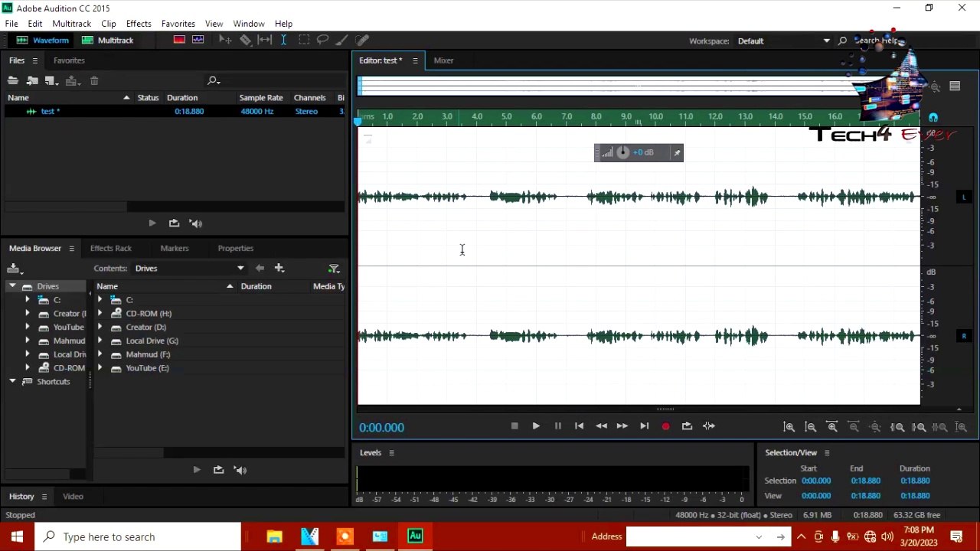Select the Paintbrush Selection tool

click(x=342, y=40)
